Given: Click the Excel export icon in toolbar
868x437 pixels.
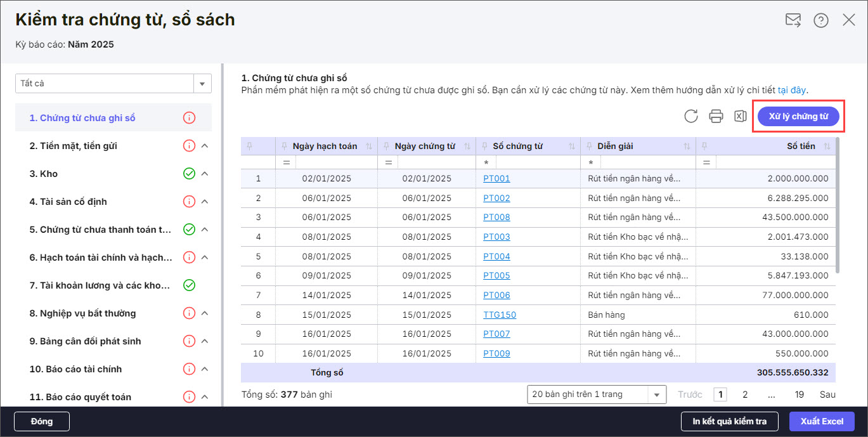Looking at the screenshot, I should point(740,116).
